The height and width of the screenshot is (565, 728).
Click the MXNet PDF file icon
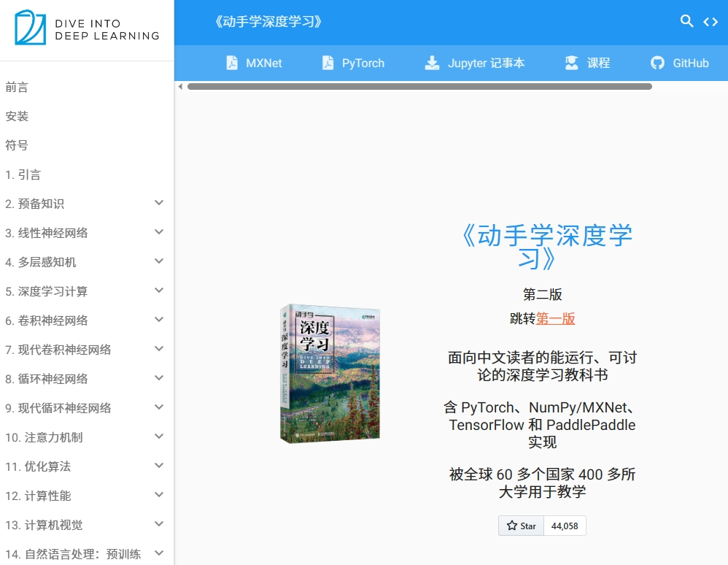[232, 63]
